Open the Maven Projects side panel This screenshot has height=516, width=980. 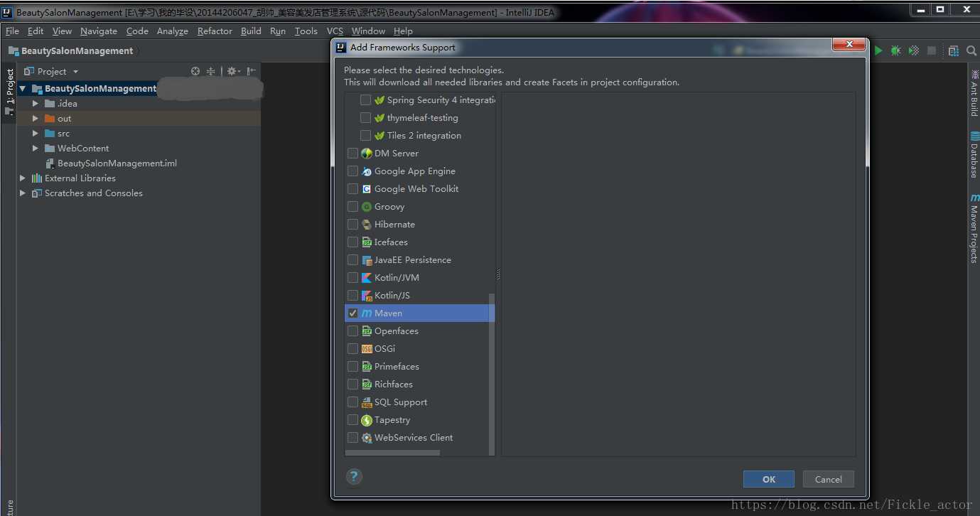click(x=974, y=228)
